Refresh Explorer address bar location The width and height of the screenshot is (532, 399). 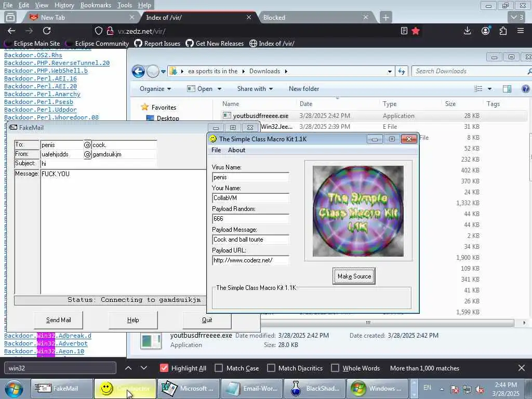click(x=402, y=71)
